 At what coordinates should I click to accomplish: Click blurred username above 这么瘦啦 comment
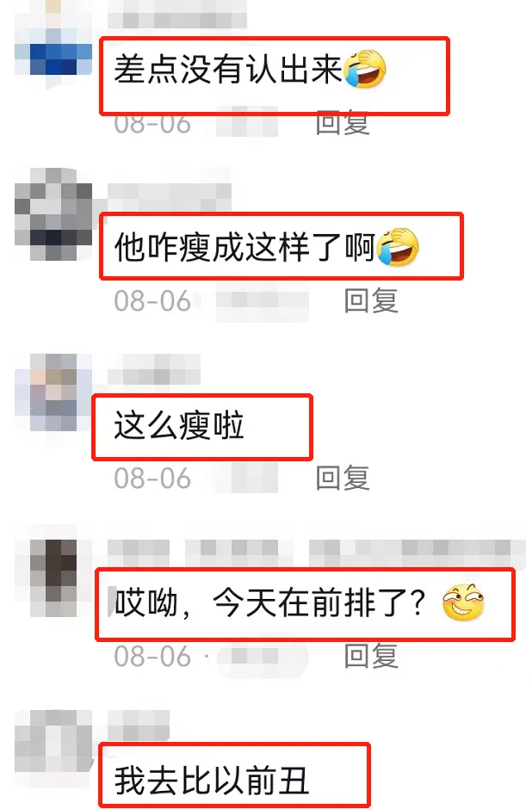[154, 369]
